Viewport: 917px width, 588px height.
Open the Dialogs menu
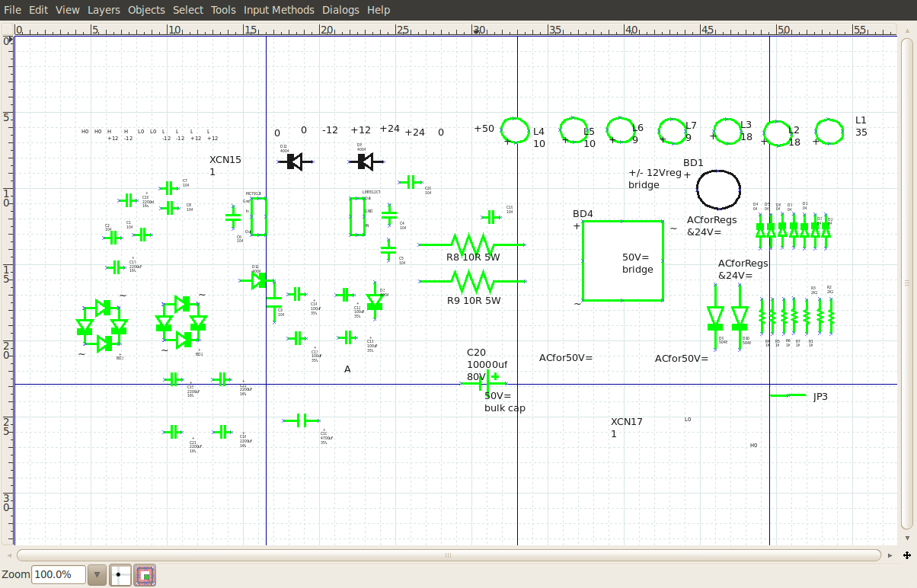tap(340, 10)
